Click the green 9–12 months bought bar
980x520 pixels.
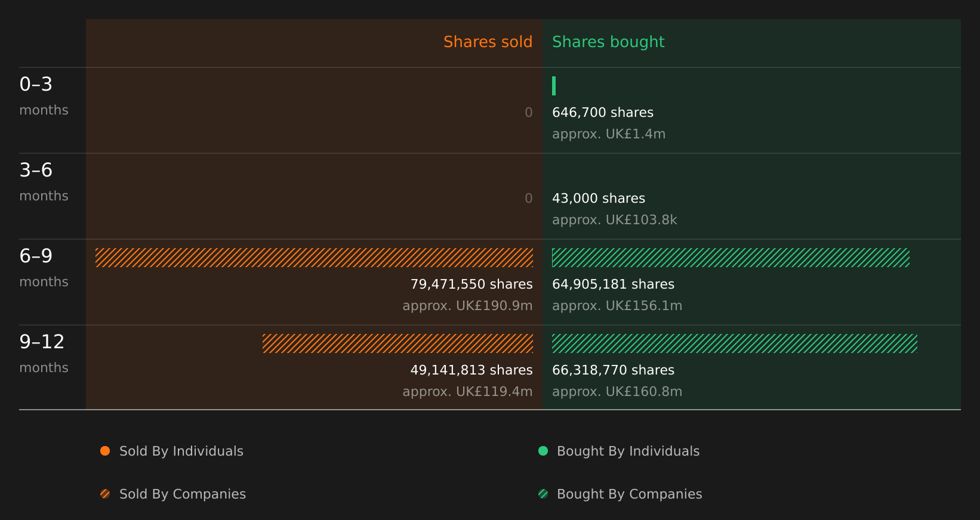click(x=735, y=343)
